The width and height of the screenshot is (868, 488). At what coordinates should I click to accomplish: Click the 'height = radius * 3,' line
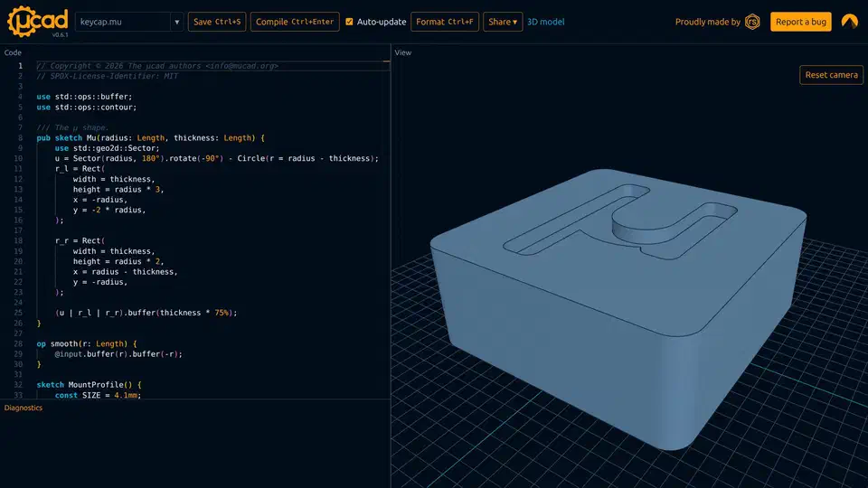[x=118, y=189]
